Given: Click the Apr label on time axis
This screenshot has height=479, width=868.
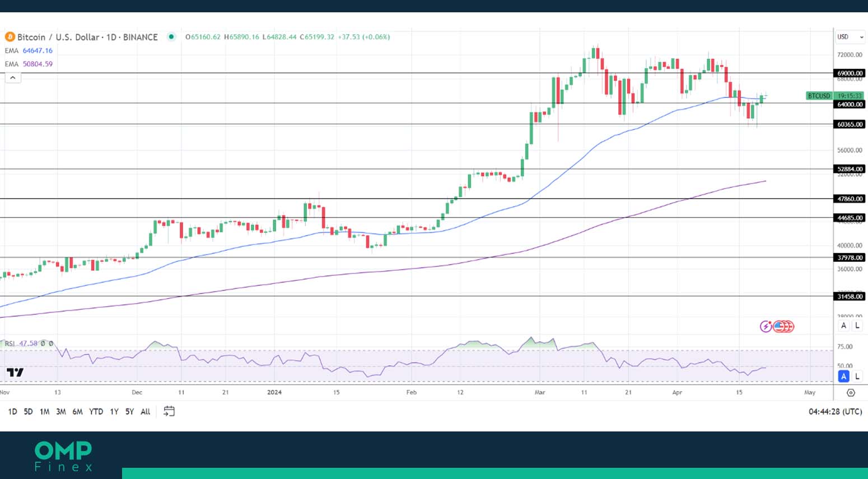Looking at the screenshot, I should [x=677, y=392].
